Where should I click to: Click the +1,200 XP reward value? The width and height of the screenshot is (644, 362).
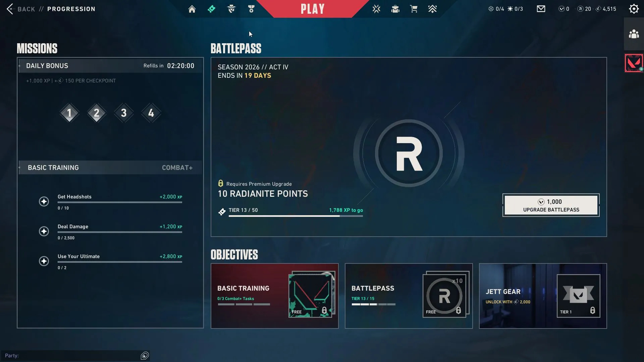(x=171, y=227)
